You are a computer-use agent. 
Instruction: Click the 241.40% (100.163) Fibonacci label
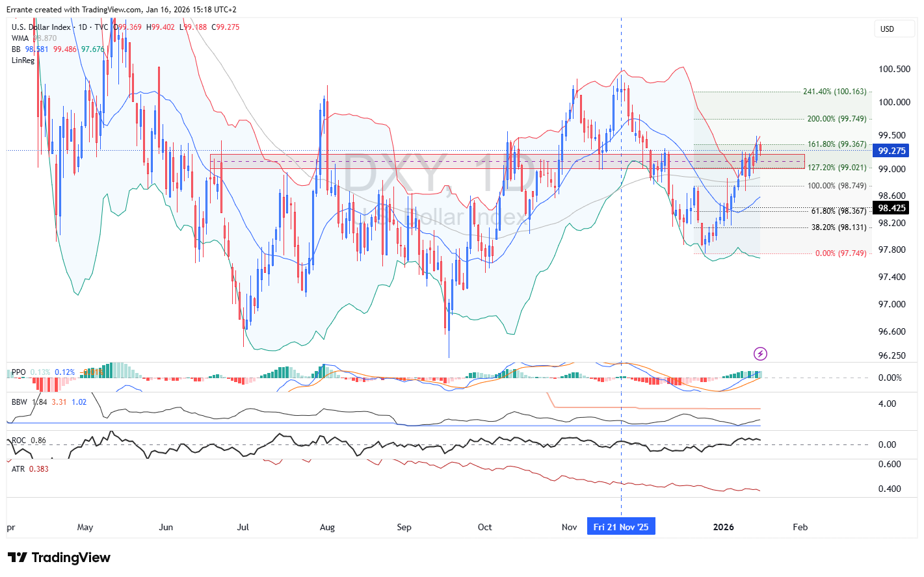click(834, 92)
